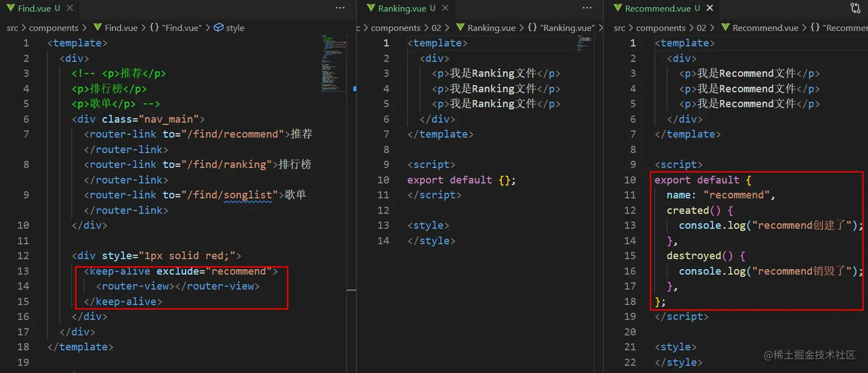
Task: Click the Vue icon in Ranking.vue breadcrumb
Action: coord(460,28)
